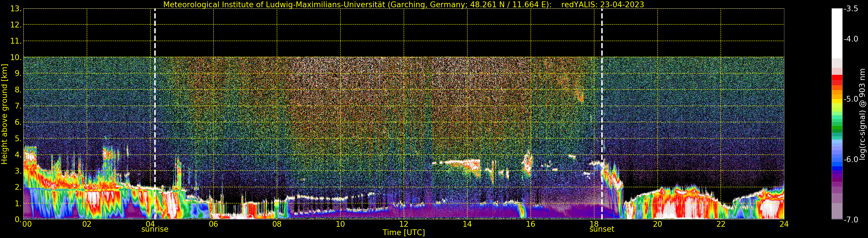868x238 pixels.
Task: Click height axis tick label 13
Action: coord(16,9)
